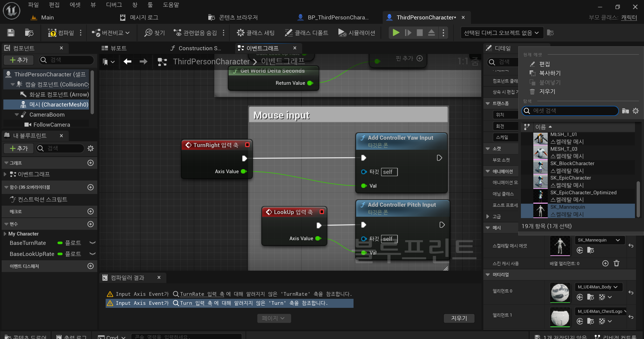Open the 디버그 menu
This screenshot has height=339, width=644.
[x=114, y=5]
